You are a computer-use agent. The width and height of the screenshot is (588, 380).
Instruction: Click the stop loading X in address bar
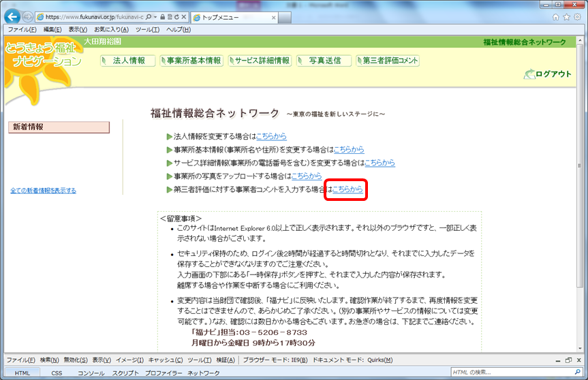tap(184, 17)
